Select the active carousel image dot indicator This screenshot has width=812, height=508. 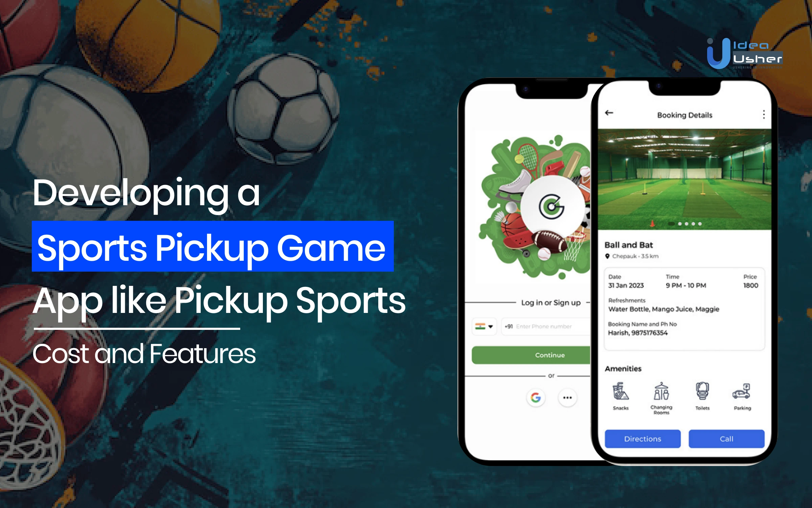(672, 225)
